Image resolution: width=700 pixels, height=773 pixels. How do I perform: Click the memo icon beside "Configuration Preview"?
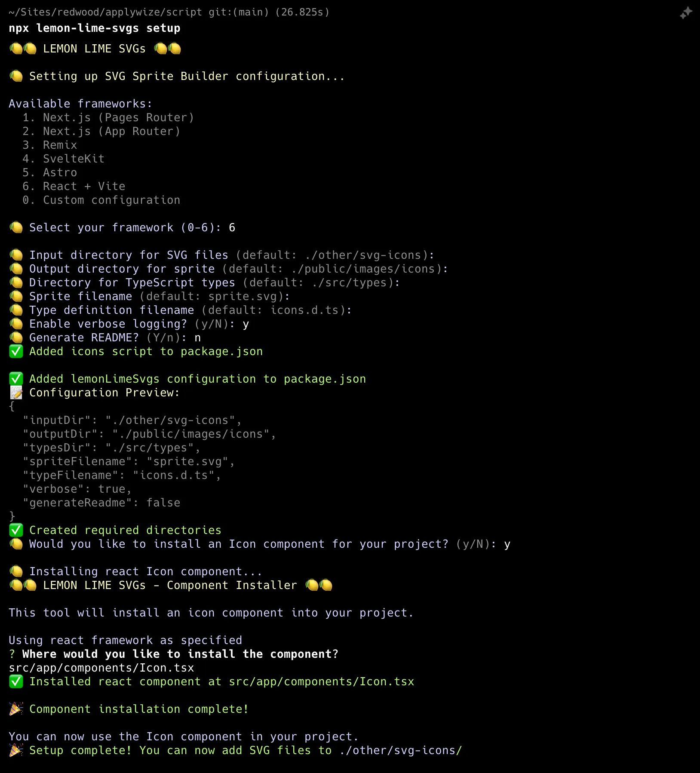16,393
